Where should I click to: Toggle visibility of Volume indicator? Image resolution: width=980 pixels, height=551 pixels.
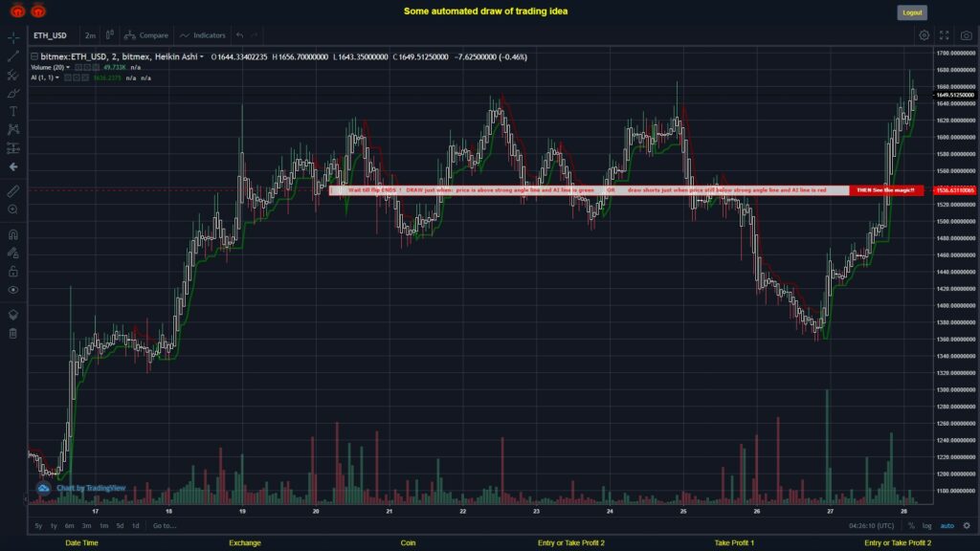[78, 68]
